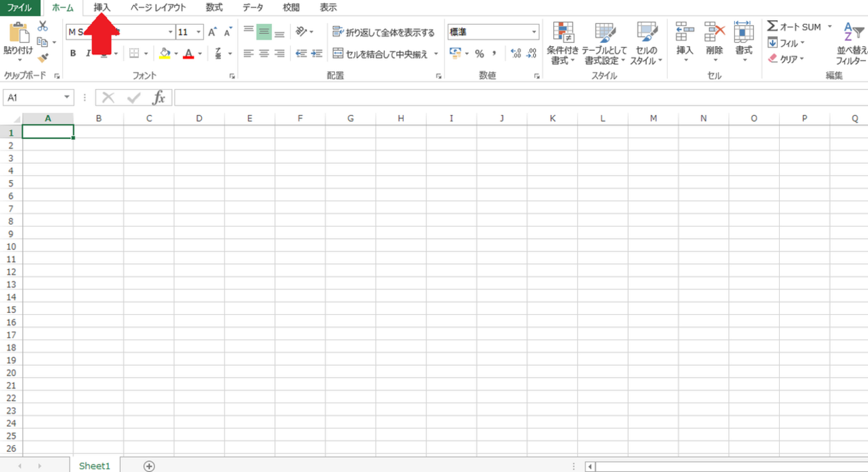This screenshot has height=472, width=868.
Task: Open the Name Box dropdown arrow
Action: click(67, 98)
